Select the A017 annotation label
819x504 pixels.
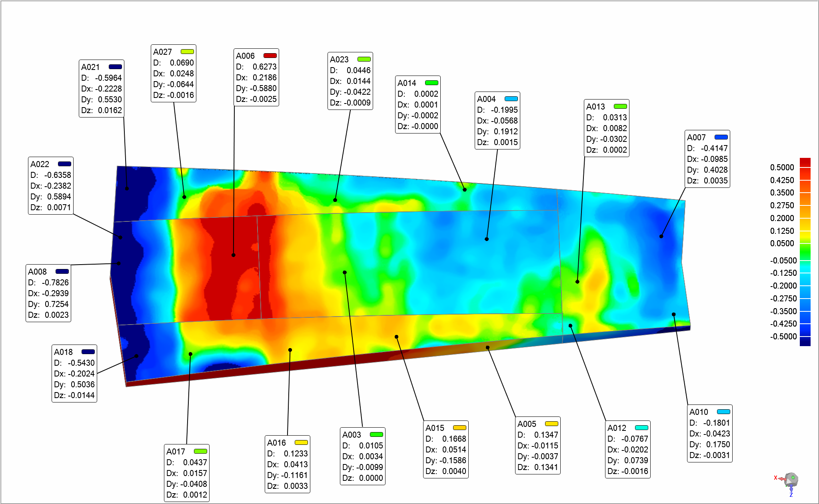(x=187, y=473)
